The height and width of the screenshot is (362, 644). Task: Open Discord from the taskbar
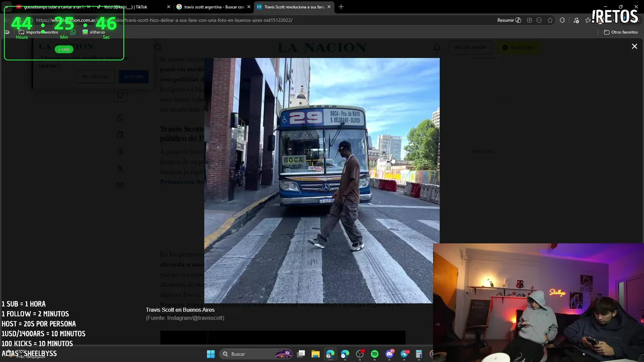(389, 354)
